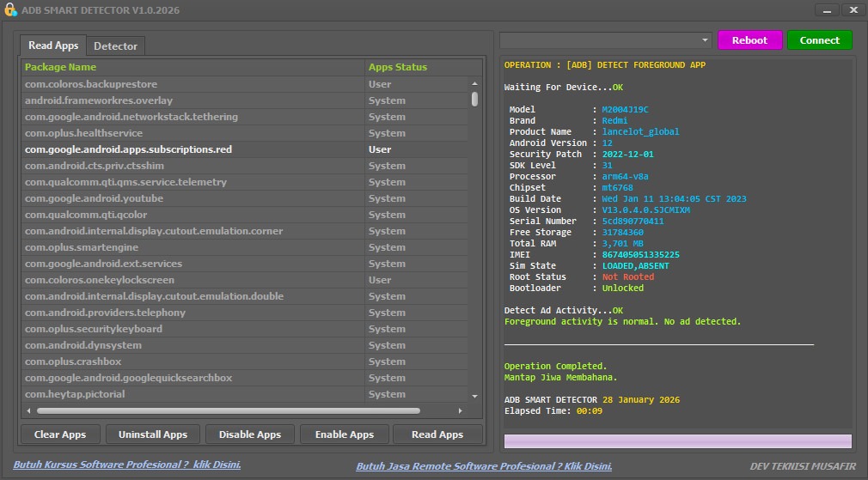Open the Butuh Kursus Software Profesional link
The image size is (868, 480).
(126, 465)
